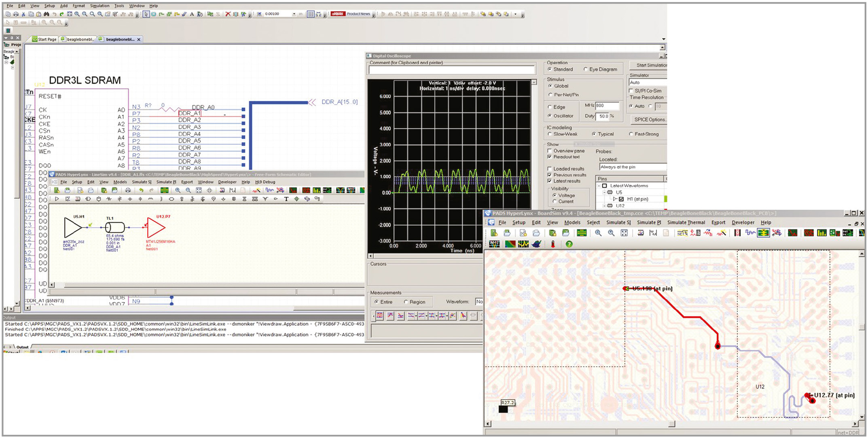Click the green H1 waveform color swatch
The width and height of the screenshot is (868, 438).
(x=665, y=199)
